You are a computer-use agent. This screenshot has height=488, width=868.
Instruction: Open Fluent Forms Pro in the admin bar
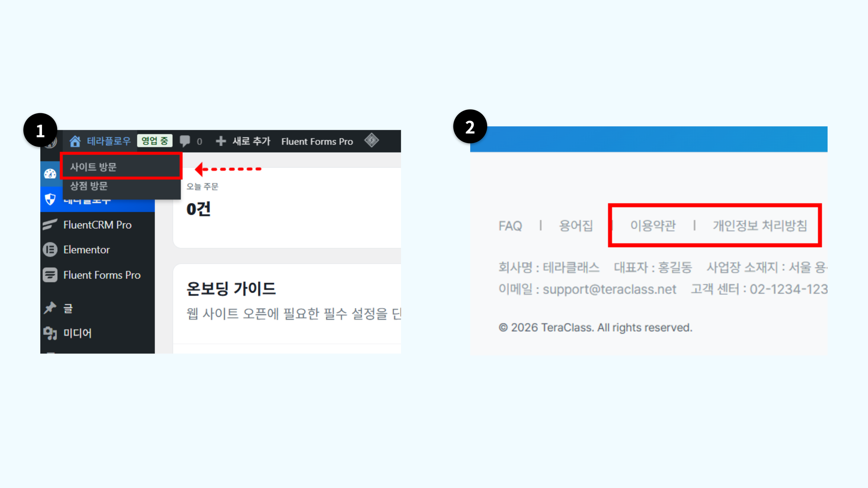317,142
